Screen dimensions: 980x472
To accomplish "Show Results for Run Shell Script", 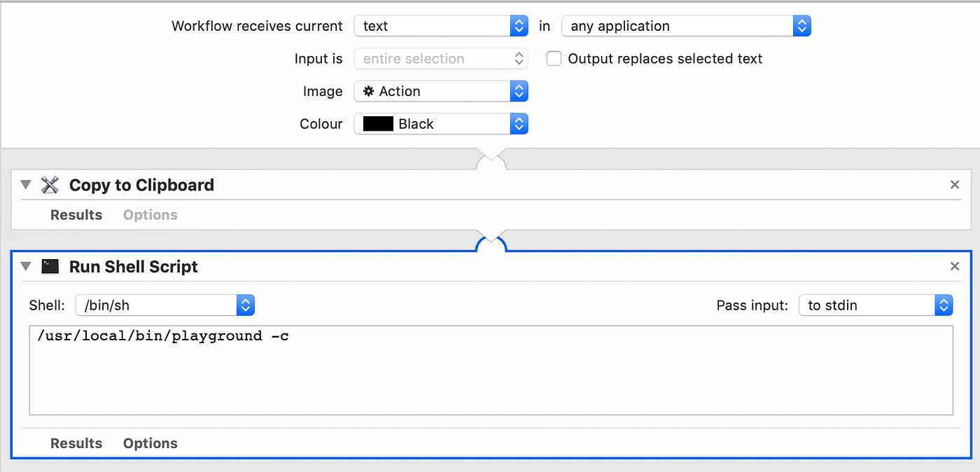I will click(76, 443).
